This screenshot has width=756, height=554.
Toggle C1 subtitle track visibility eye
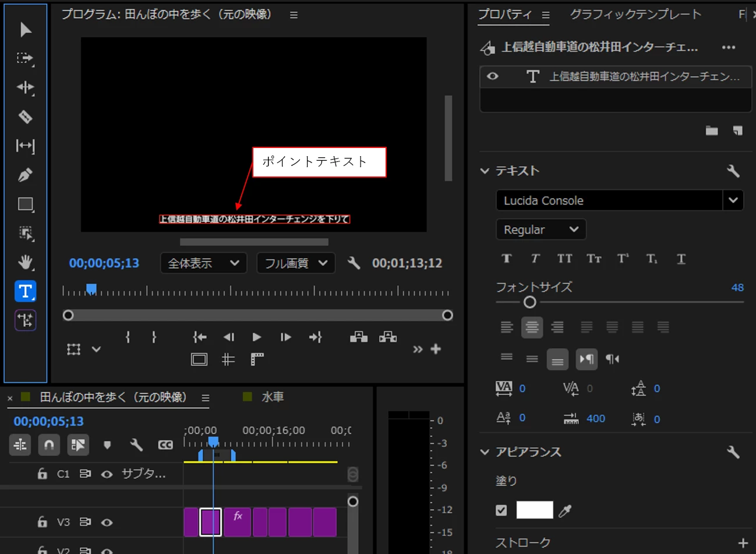pyautogui.click(x=107, y=474)
